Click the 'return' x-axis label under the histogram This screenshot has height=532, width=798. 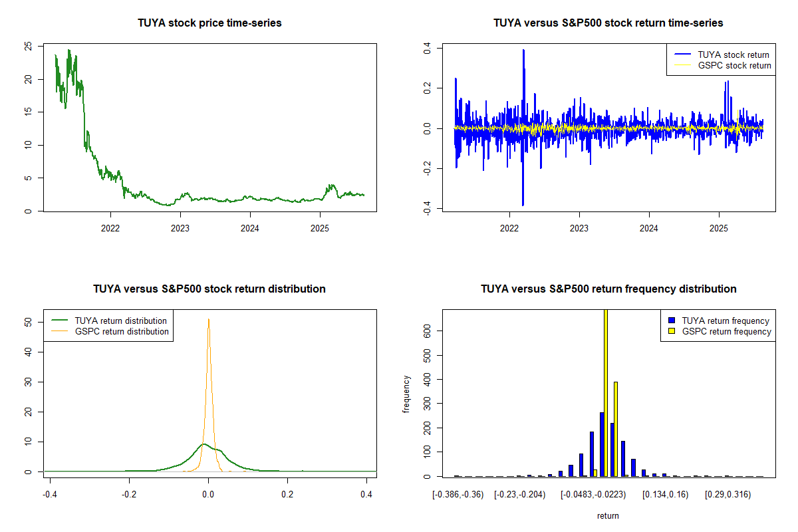608,515
